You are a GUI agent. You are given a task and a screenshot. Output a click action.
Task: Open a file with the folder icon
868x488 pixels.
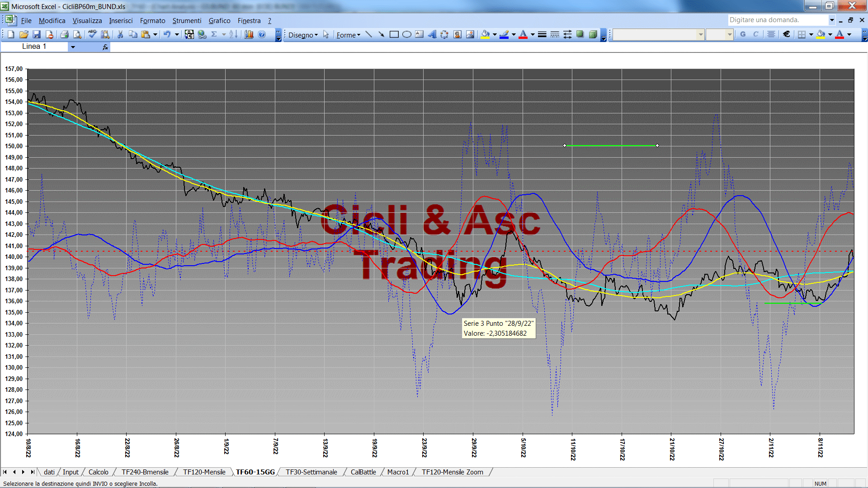click(x=24, y=35)
